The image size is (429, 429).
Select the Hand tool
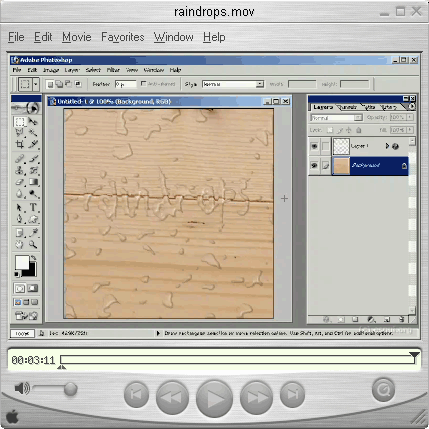coord(20,244)
